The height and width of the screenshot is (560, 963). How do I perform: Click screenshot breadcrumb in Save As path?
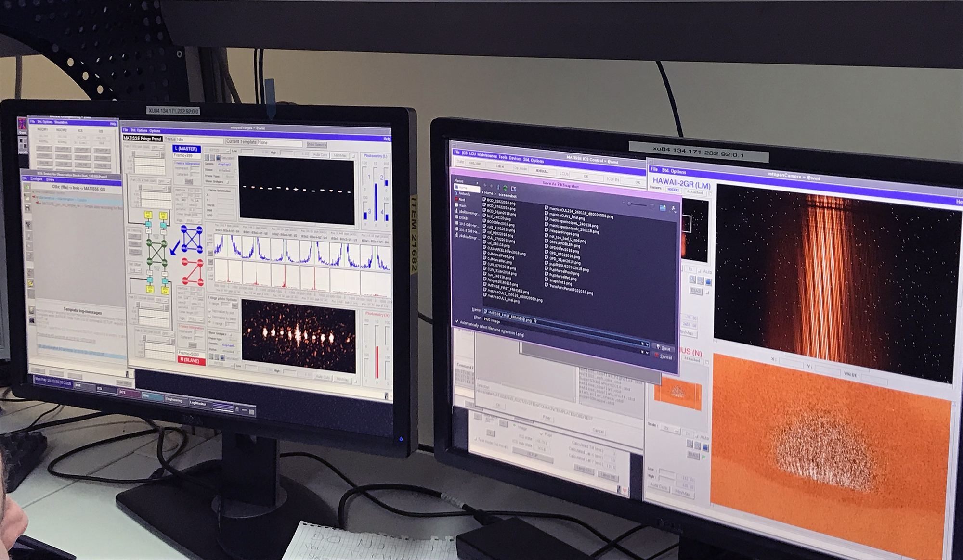508,195
